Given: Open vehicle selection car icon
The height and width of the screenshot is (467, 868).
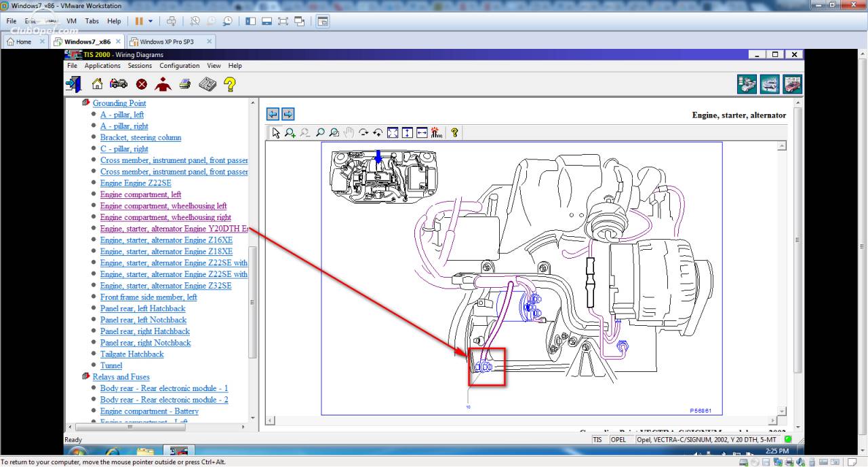Looking at the screenshot, I should (119, 84).
